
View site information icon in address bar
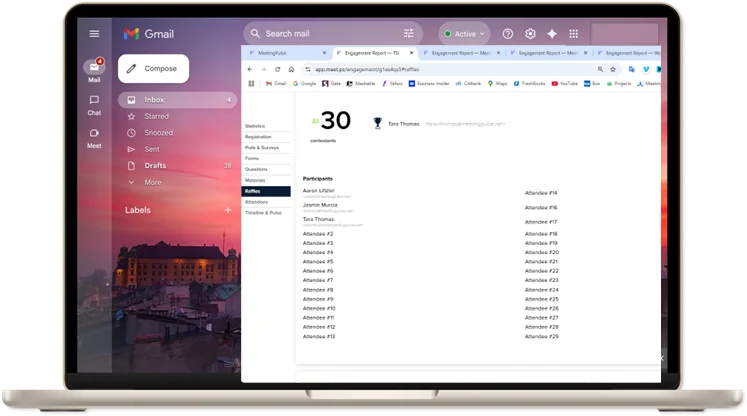click(x=308, y=70)
